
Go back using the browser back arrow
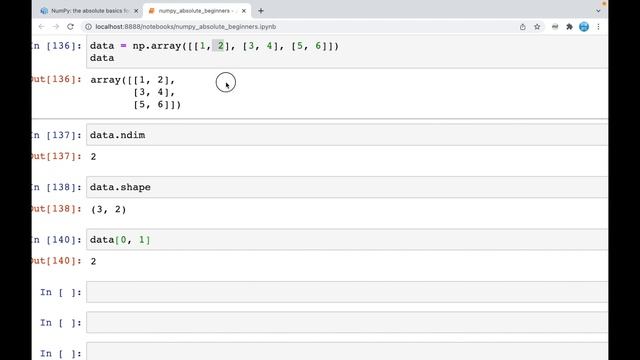41,27
